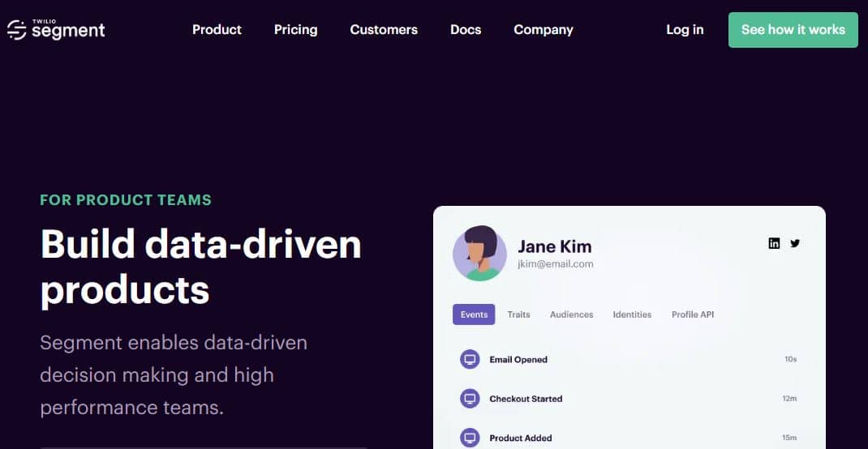Open Jane Kim's Twitter icon

click(x=795, y=243)
